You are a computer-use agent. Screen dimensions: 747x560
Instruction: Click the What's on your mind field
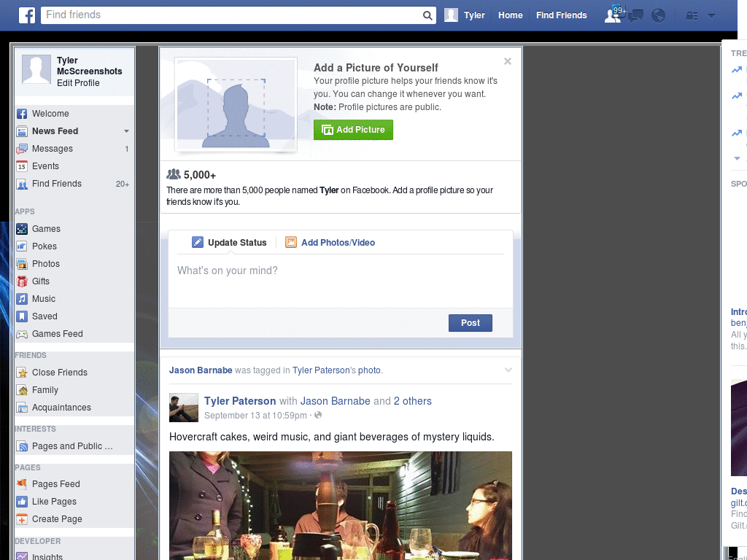pos(340,281)
